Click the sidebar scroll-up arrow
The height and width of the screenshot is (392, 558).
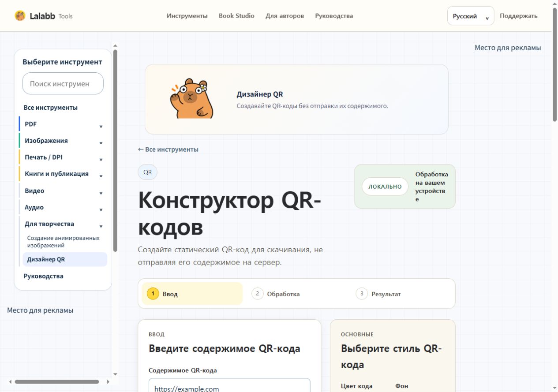[x=115, y=45]
